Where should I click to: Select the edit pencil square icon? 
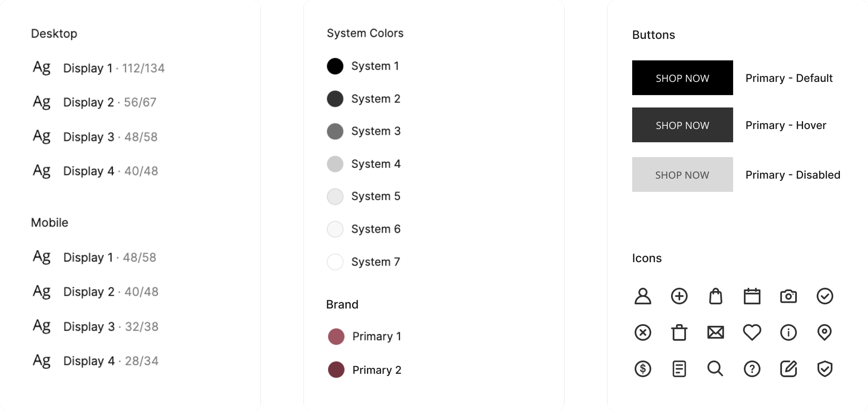788,368
